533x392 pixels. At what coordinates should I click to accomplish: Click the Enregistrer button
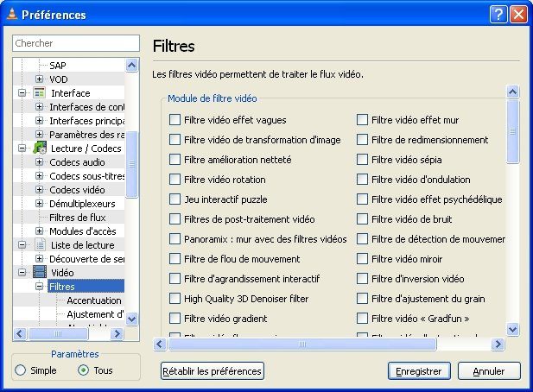(x=419, y=371)
